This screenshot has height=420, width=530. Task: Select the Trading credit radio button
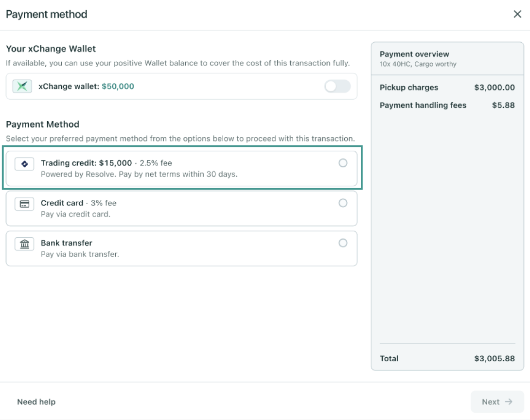point(343,163)
